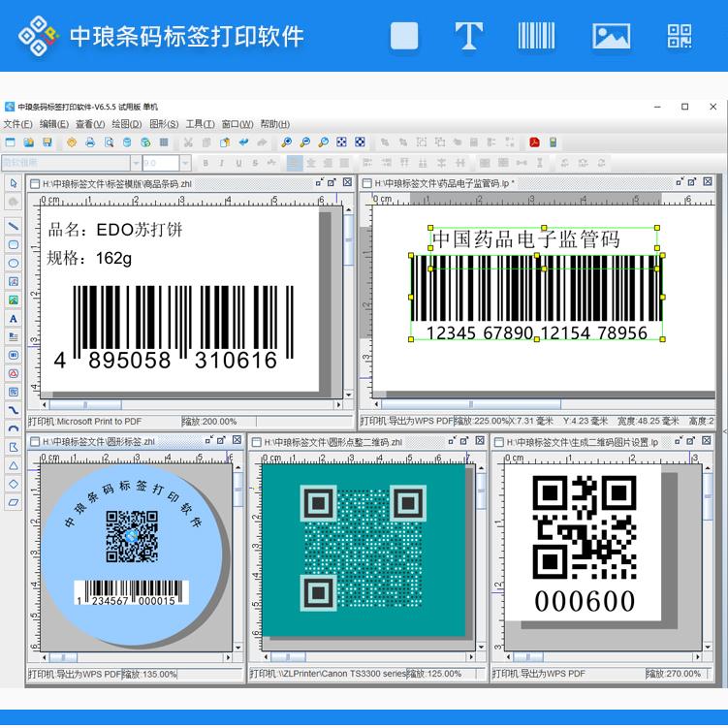Select the triangle shape tool
Viewport: 728px width, 728px height.
click(14, 465)
